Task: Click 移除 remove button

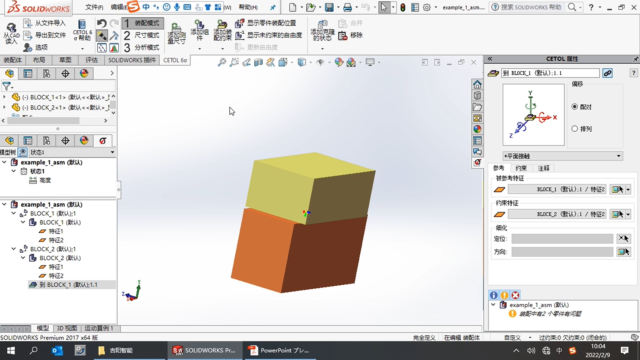Action: [x=351, y=36]
